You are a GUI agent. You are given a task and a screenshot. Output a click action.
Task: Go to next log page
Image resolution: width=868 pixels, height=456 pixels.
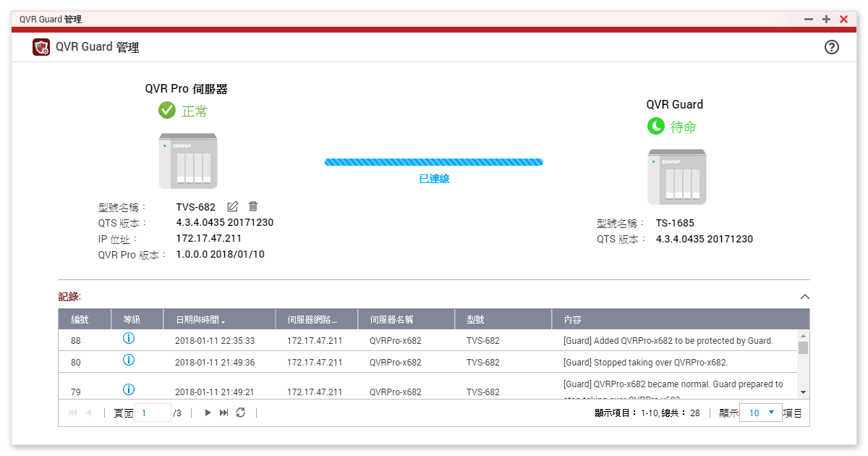[x=208, y=413]
